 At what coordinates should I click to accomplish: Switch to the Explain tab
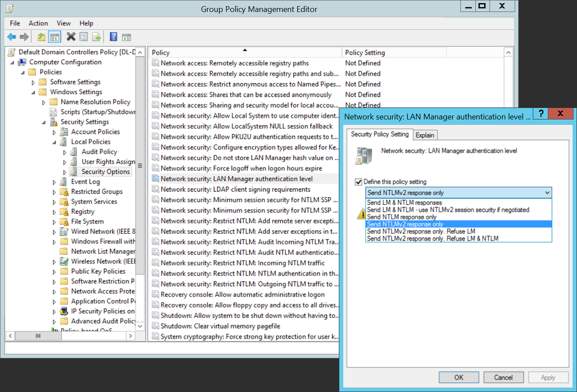425,135
